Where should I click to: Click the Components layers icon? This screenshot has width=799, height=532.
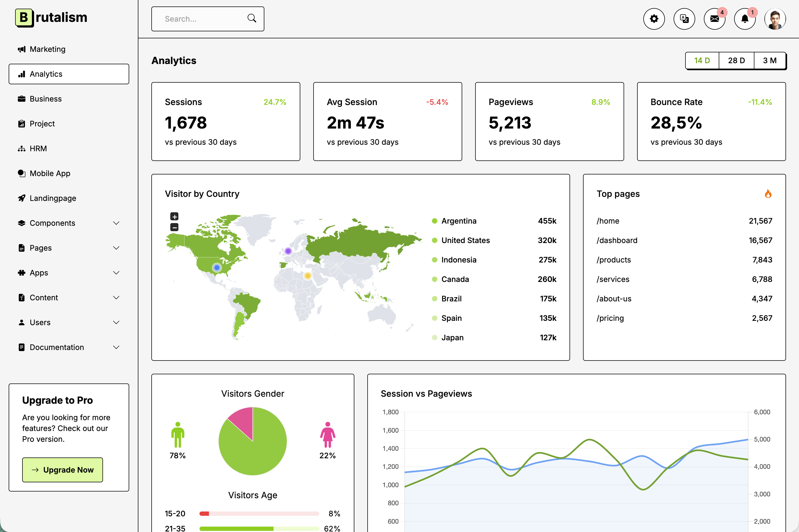coord(22,223)
